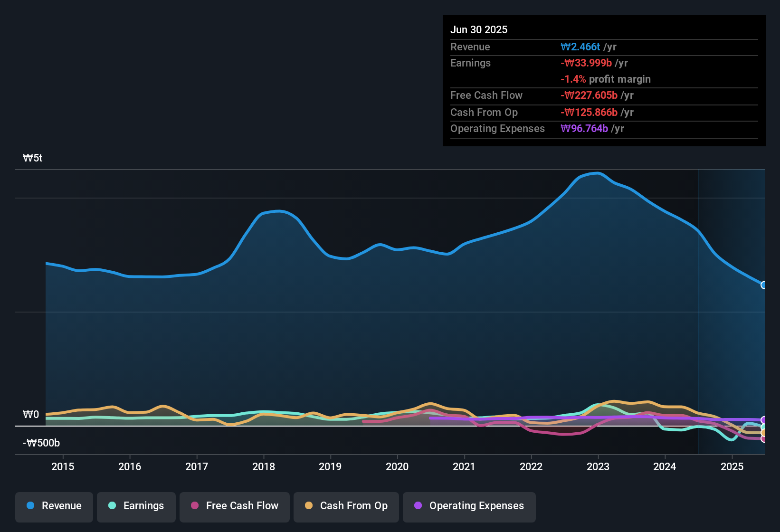780x532 pixels.
Task: Expand the Cash From Op legend entry
Action: [x=346, y=506]
